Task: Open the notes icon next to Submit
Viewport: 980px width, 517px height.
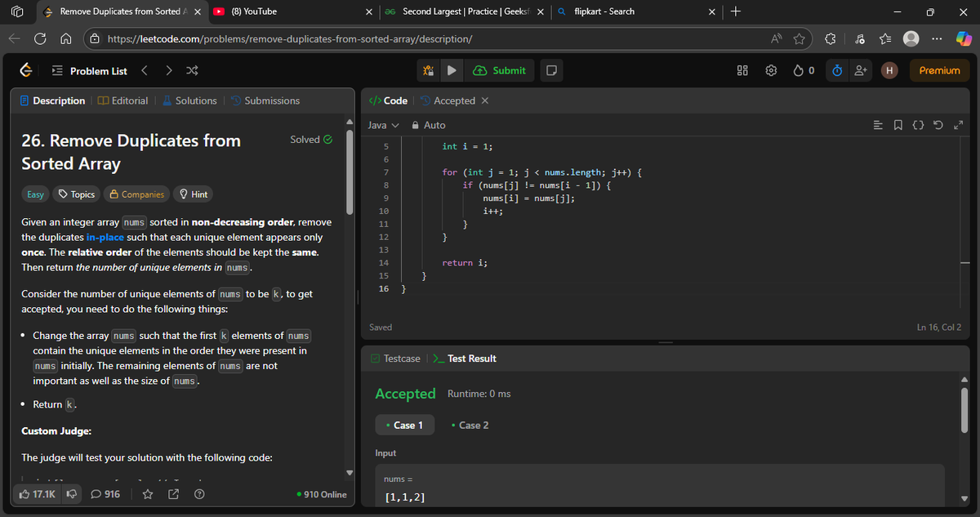Action: [x=551, y=71]
